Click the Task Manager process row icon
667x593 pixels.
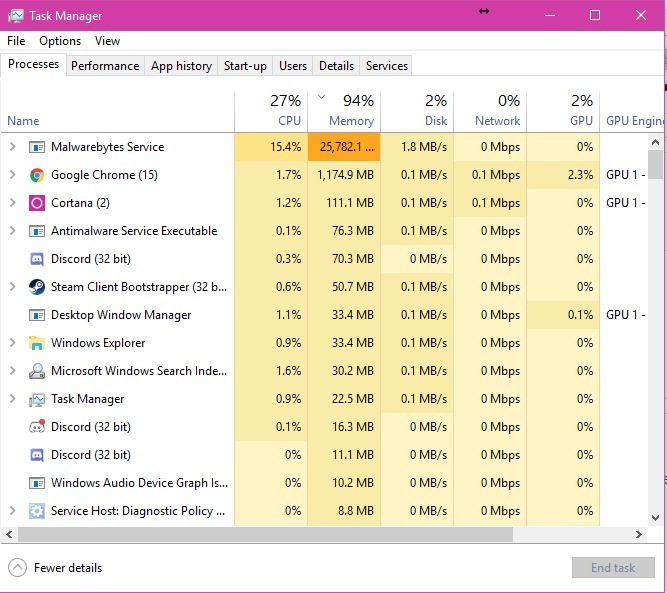point(37,399)
